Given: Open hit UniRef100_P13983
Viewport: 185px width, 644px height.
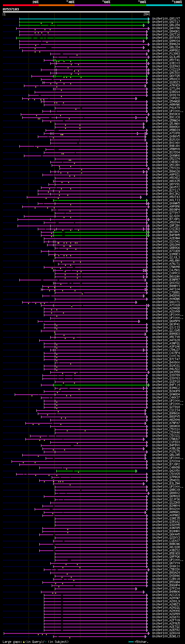Looking at the screenshot, I should click(x=166, y=54).
